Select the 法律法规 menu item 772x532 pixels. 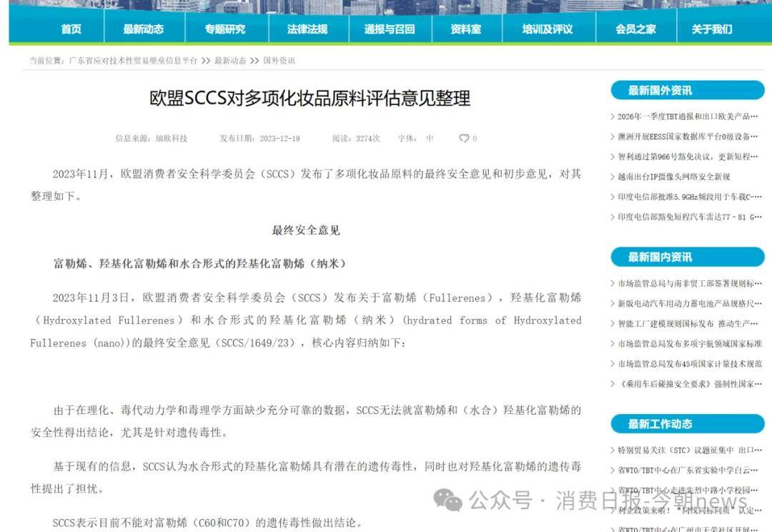(x=307, y=29)
